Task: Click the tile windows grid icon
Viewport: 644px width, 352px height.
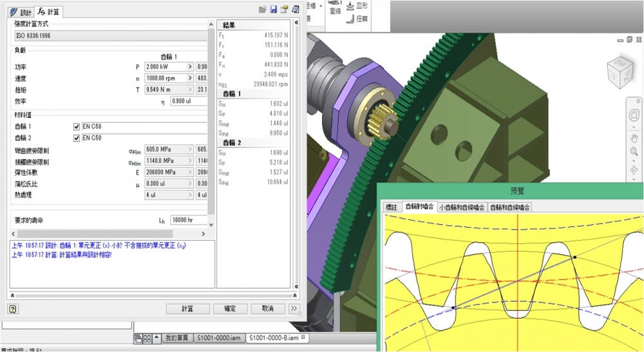Action: pos(147,338)
